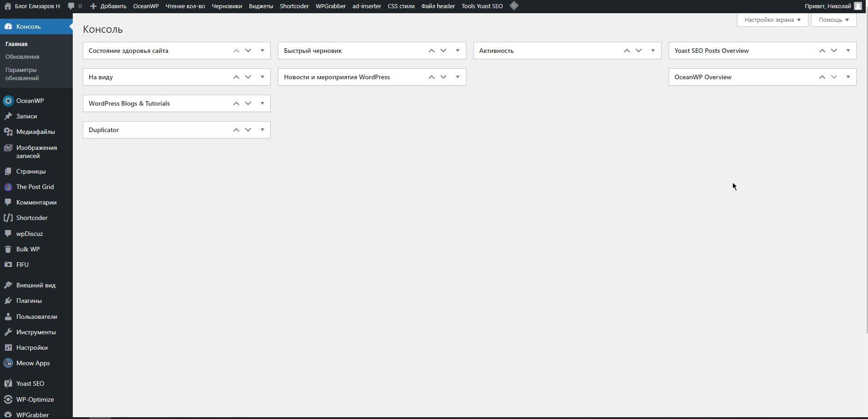Click the Yoast SEO sidebar icon
Image resolution: width=868 pixels, height=419 pixels.
8,383
